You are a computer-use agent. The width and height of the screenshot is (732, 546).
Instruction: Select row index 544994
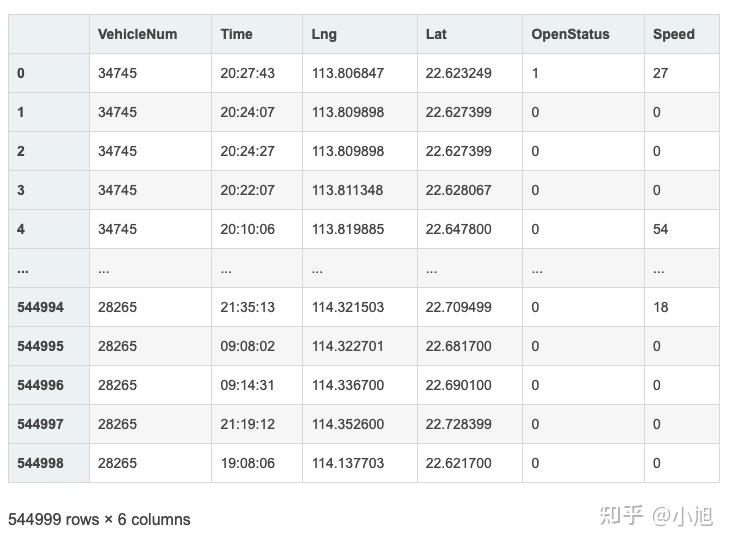click(x=40, y=307)
